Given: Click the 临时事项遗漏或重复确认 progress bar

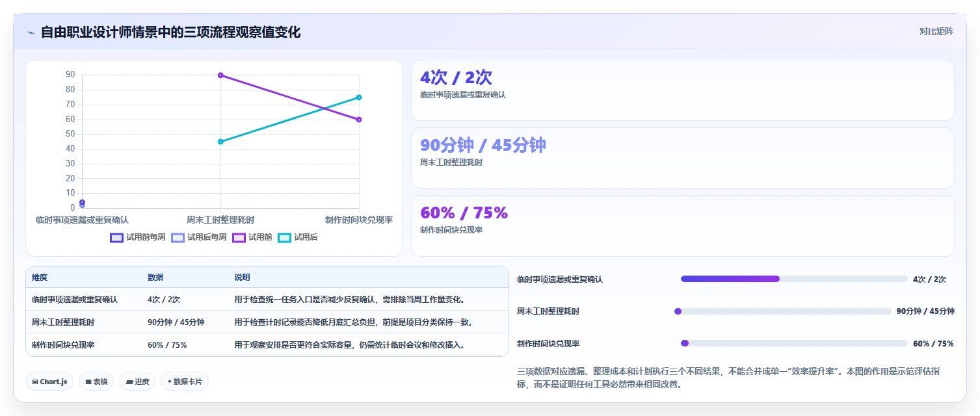Looking at the screenshot, I should click(794, 279).
